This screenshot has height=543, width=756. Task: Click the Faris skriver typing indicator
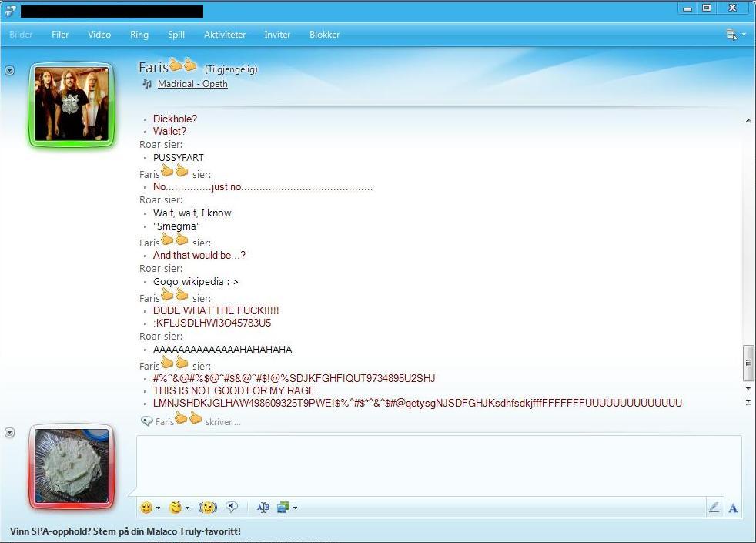pyautogui.click(x=191, y=421)
